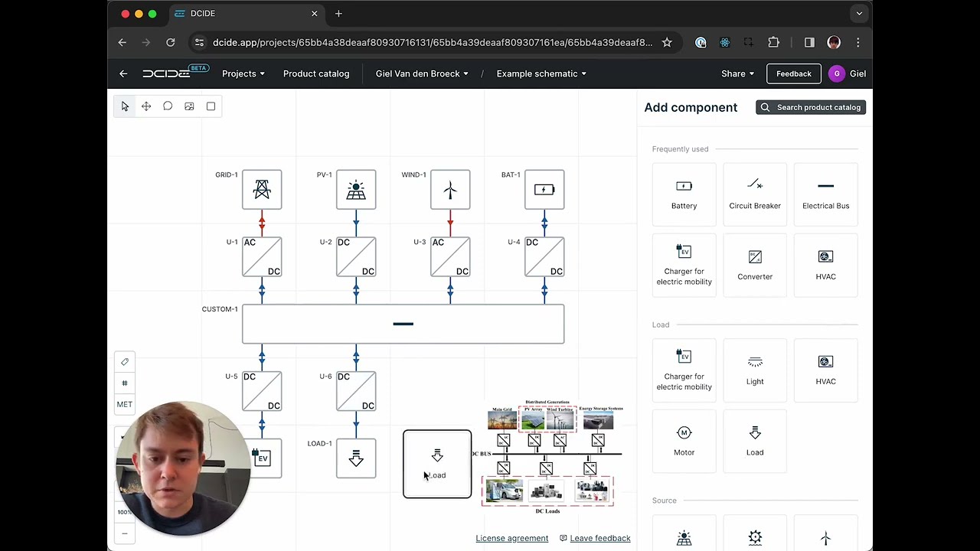This screenshot has height=551, width=980.
Task: Bookmark this page with the star
Action: (667, 43)
